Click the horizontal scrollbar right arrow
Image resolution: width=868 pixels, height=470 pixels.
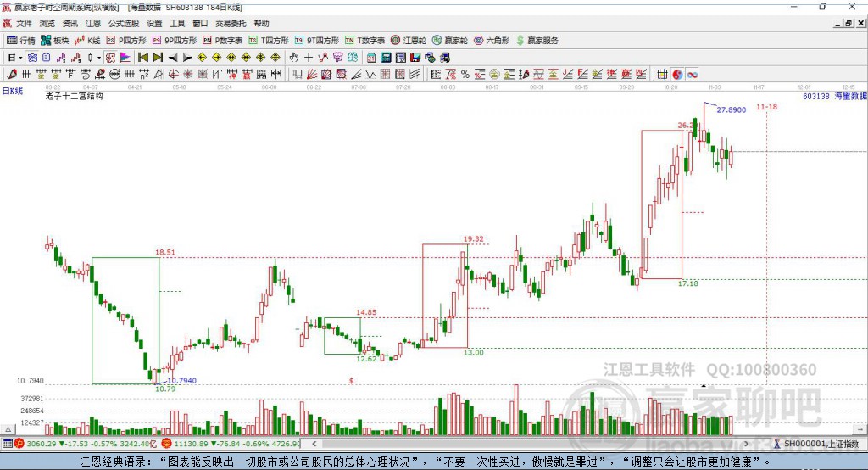(747, 444)
